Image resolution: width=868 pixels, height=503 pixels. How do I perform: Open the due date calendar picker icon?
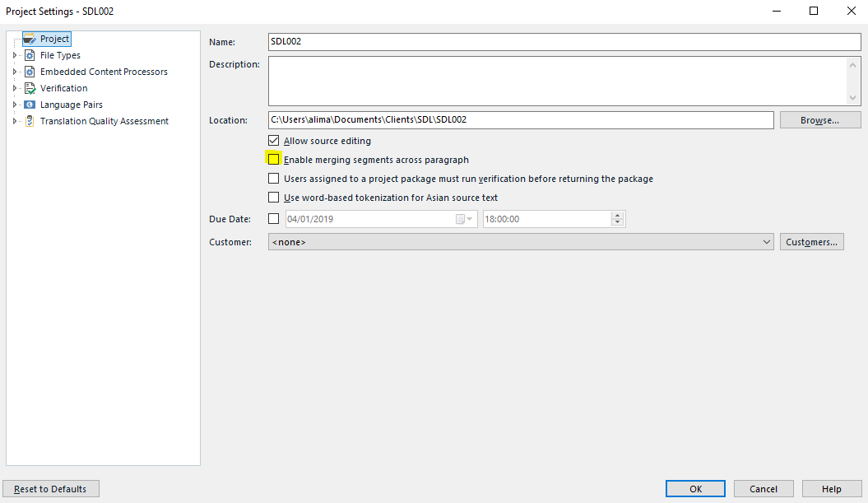pyautogui.click(x=464, y=219)
